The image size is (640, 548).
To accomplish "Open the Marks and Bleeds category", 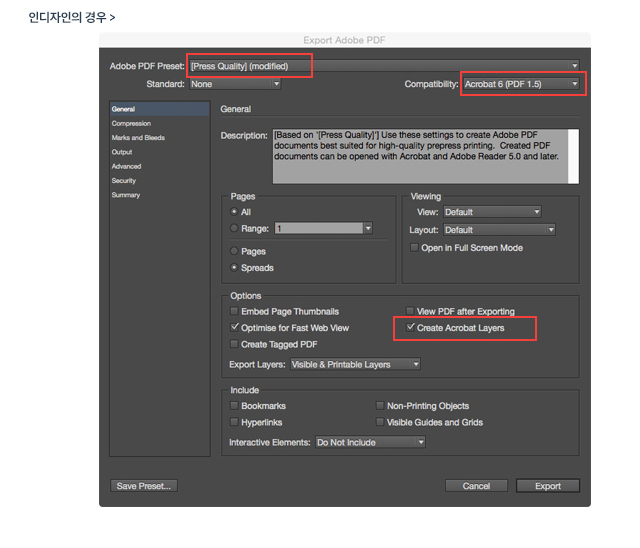I will (160, 138).
